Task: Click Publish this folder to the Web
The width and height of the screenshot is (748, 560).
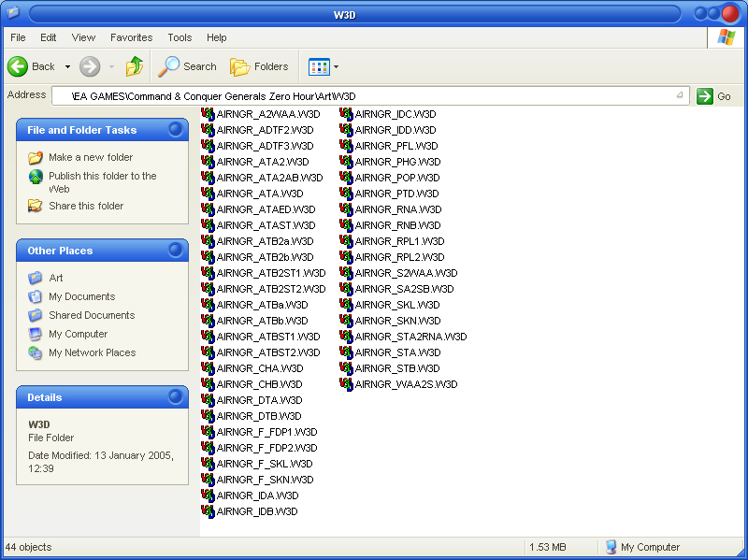Action: (103, 182)
